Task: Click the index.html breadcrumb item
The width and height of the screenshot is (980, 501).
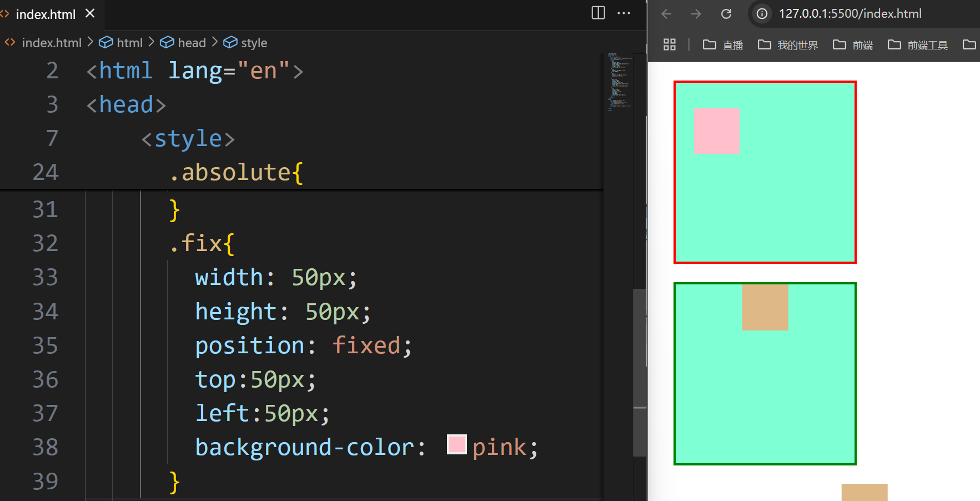Action: 52,43
